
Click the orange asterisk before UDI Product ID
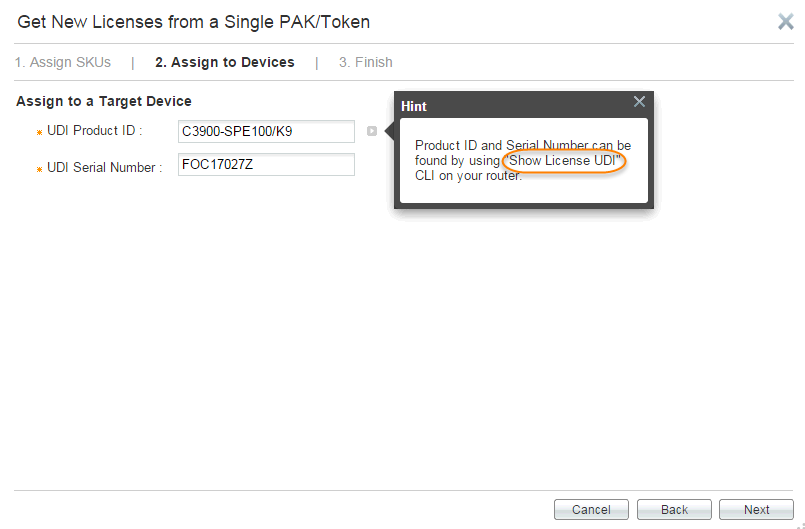coord(39,133)
